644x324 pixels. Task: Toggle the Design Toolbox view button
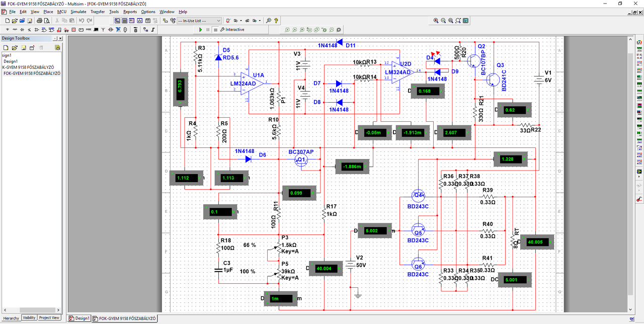117,21
